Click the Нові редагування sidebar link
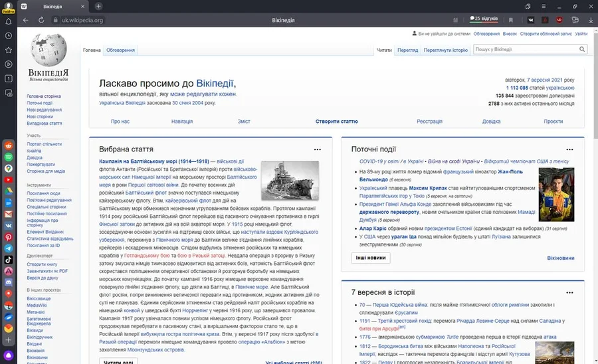The width and height of the screenshot is (598, 364). (x=45, y=110)
